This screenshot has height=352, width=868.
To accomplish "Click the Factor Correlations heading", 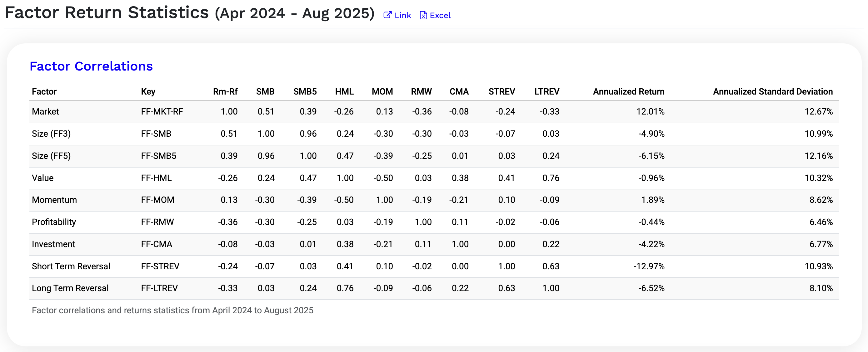I will pos(91,66).
